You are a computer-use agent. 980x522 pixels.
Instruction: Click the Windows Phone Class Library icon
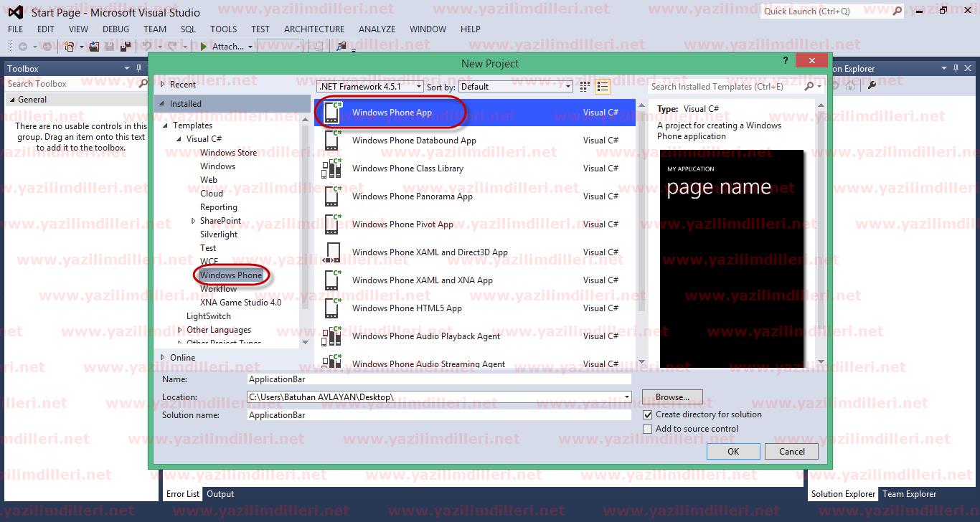(332, 169)
